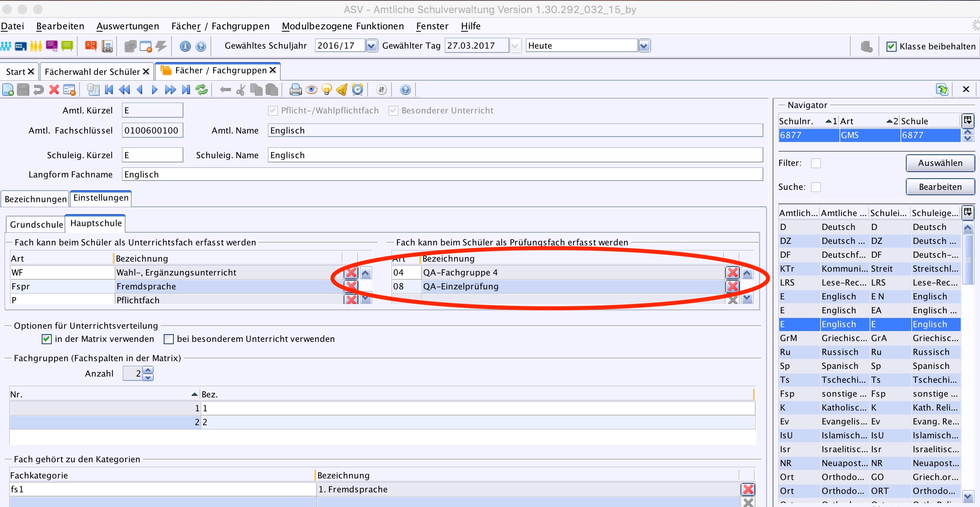Screen dimensions: 980x507
Task: Switch to the Bezeichnungen tab
Action: (36, 199)
